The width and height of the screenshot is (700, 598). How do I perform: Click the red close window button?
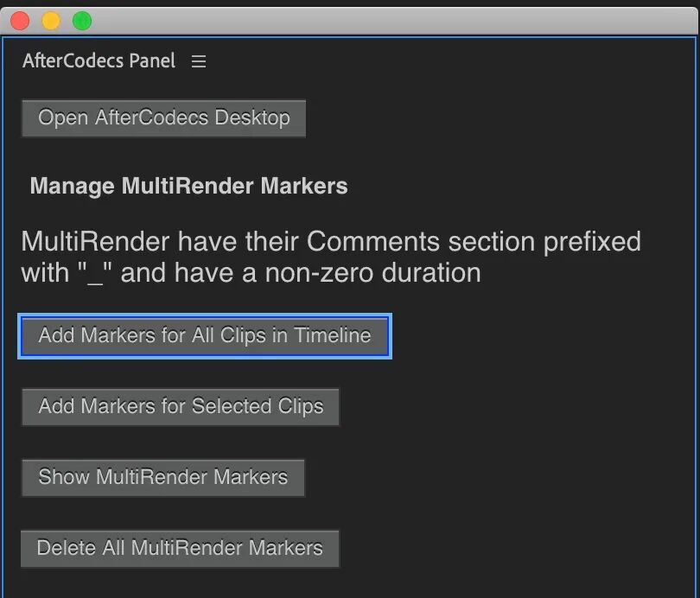(20, 21)
